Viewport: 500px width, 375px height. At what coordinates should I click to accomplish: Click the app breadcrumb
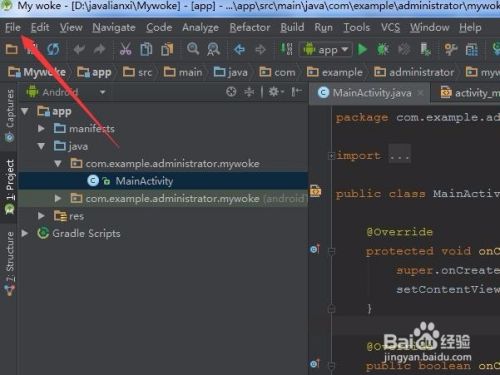94,72
